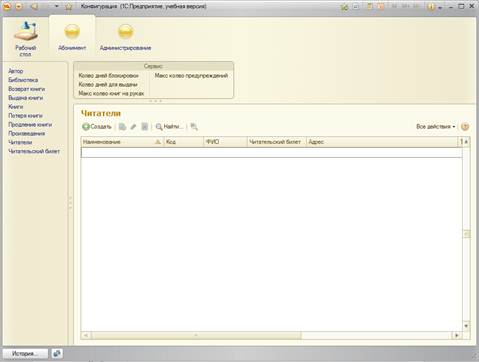479x362 pixels.
Task: Click the empty first row of the table
Action: click(272, 153)
